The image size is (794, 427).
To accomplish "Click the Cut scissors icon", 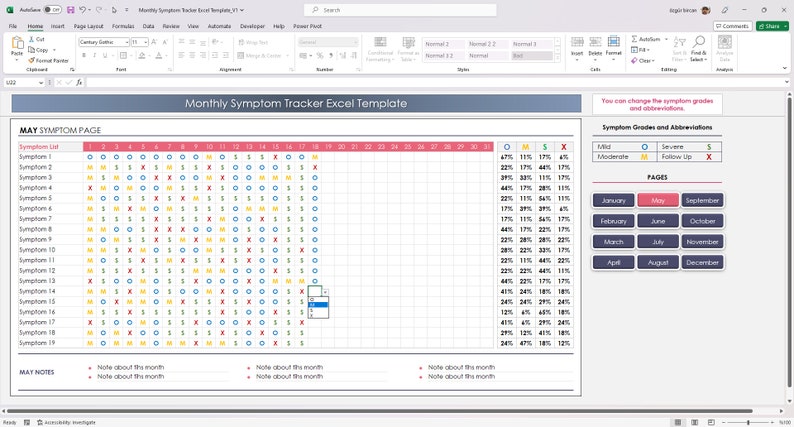I will coord(31,39).
